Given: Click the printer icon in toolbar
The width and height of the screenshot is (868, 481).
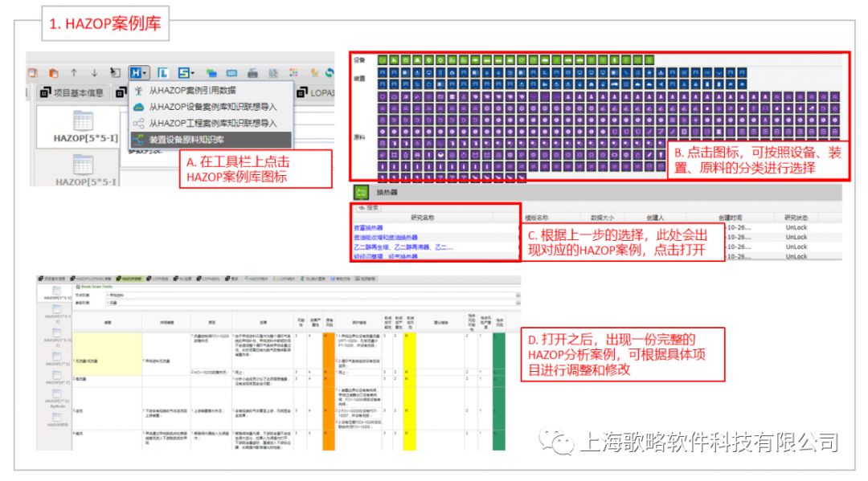Looking at the screenshot, I should click(x=252, y=72).
